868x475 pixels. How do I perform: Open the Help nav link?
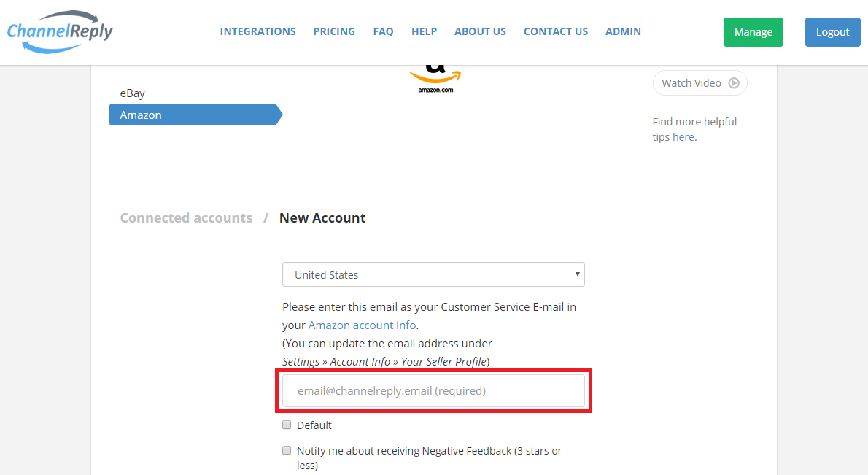(x=424, y=31)
